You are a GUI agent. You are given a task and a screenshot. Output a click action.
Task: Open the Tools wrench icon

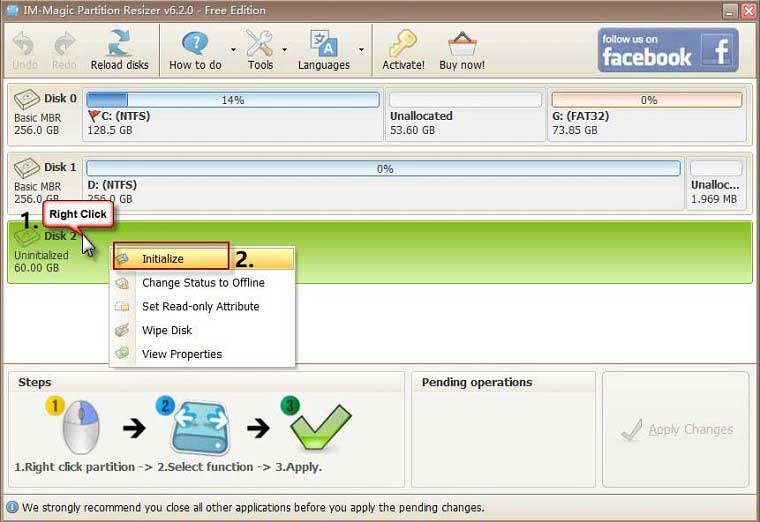[260, 43]
